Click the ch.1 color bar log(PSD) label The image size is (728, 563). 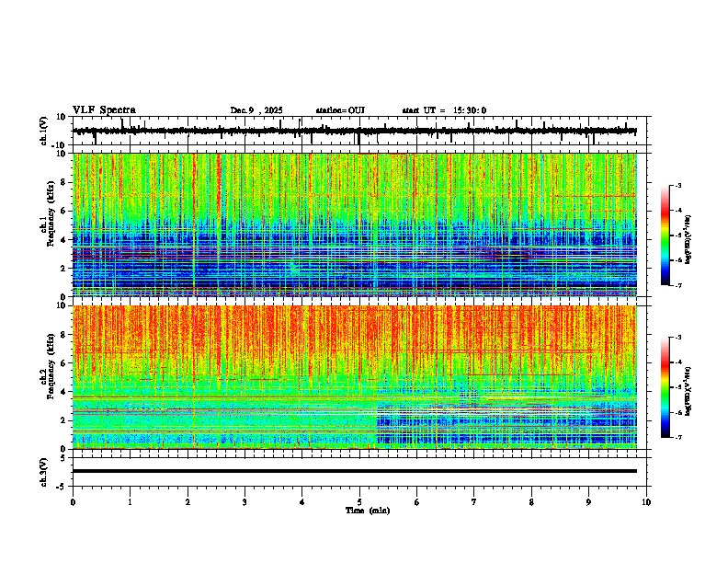(x=688, y=240)
